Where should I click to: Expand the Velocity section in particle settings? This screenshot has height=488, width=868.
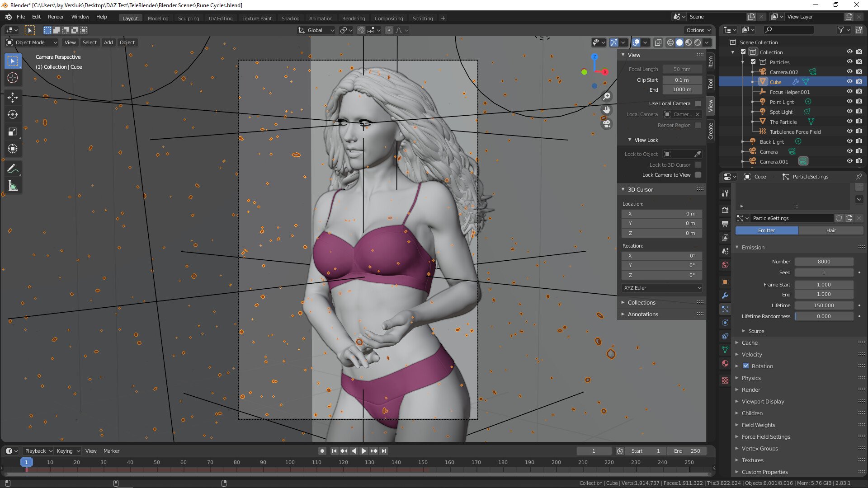pyautogui.click(x=752, y=354)
